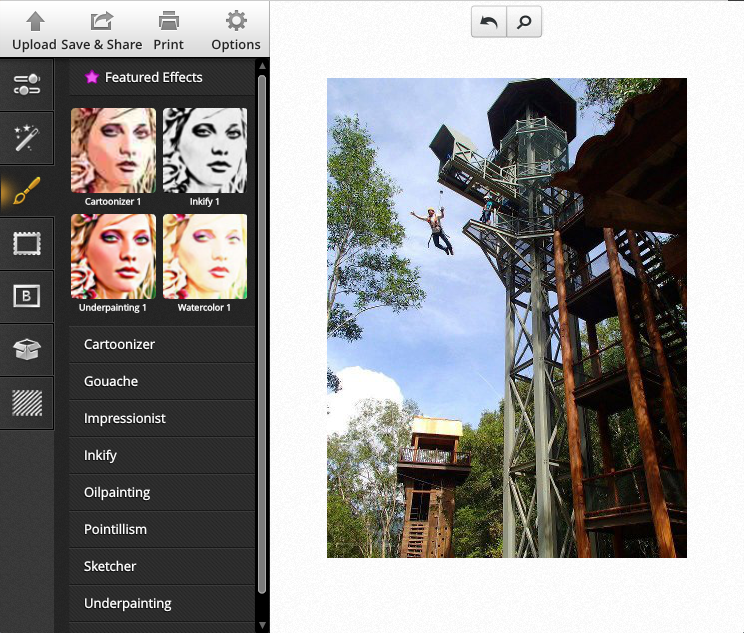This screenshot has height=633, width=744.
Task: Click the Print icon
Action: tap(168, 21)
